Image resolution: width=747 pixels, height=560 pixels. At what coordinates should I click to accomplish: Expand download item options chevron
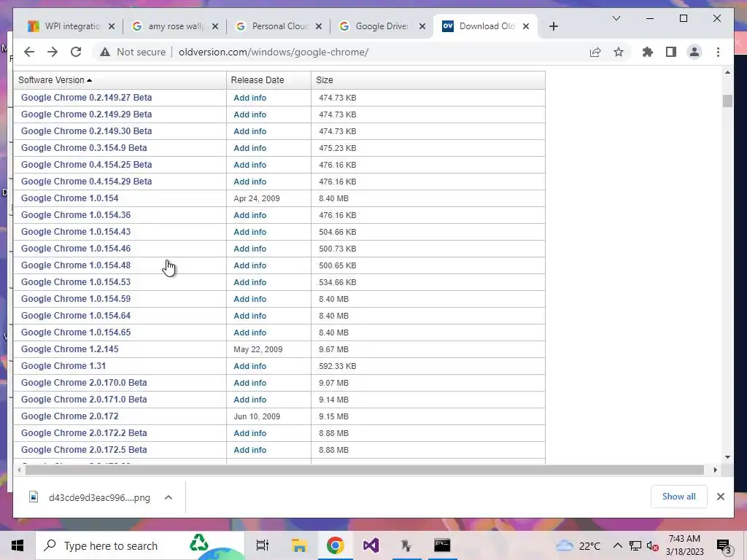169,497
